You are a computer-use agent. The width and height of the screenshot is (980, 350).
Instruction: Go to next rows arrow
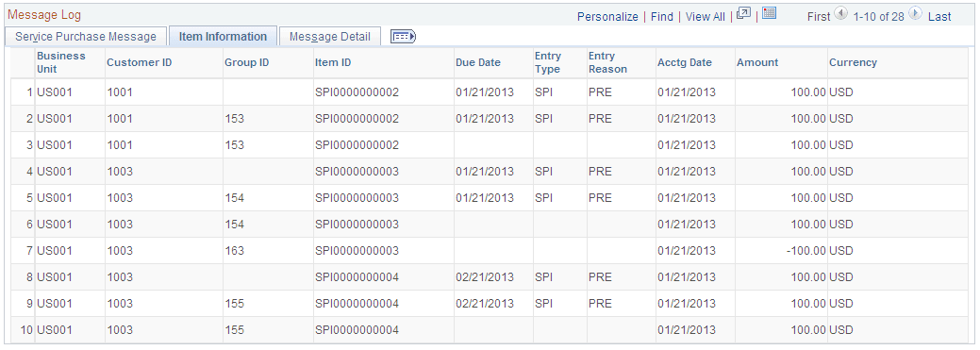click(916, 14)
